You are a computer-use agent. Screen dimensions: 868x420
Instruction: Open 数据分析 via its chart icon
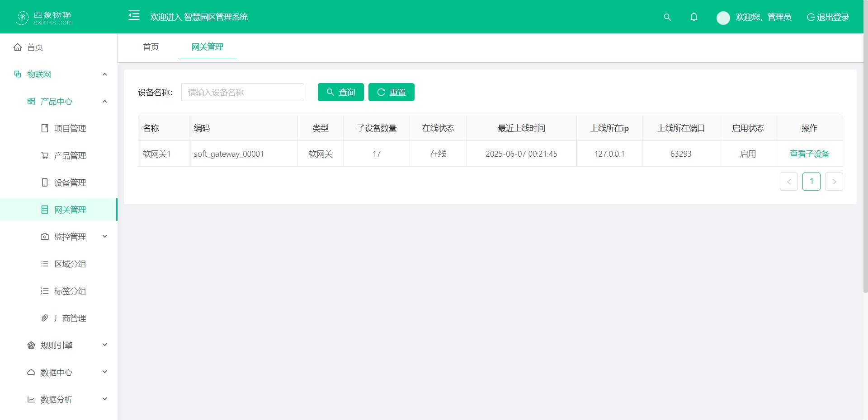pos(31,399)
